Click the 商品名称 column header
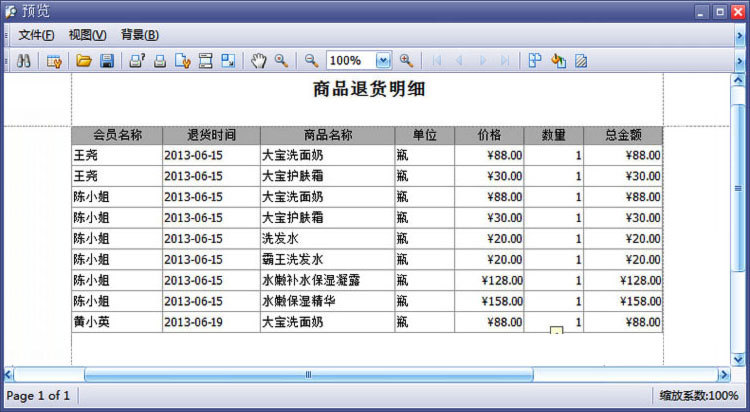Viewport: 750px width, 412px height. click(x=328, y=135)
